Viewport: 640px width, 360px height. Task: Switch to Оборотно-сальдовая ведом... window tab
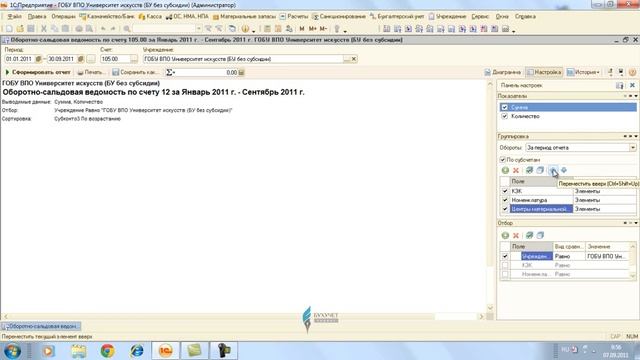tap(41, 327)
